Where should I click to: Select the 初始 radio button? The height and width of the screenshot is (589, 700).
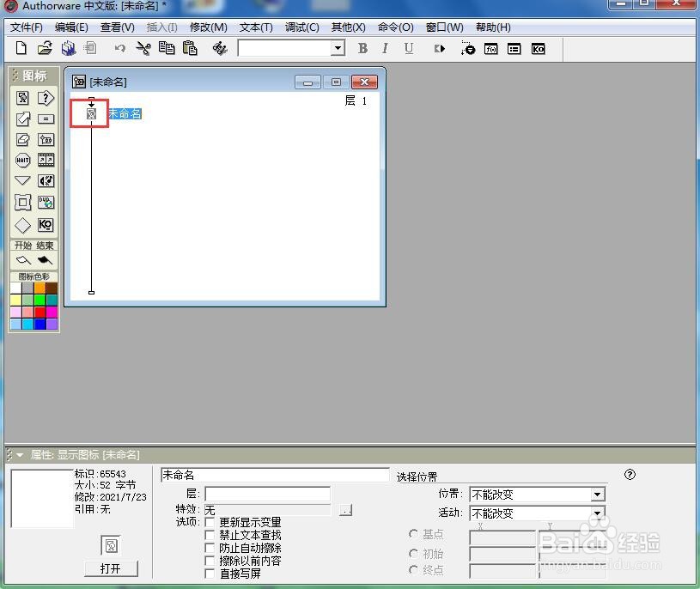pos(413,553)
